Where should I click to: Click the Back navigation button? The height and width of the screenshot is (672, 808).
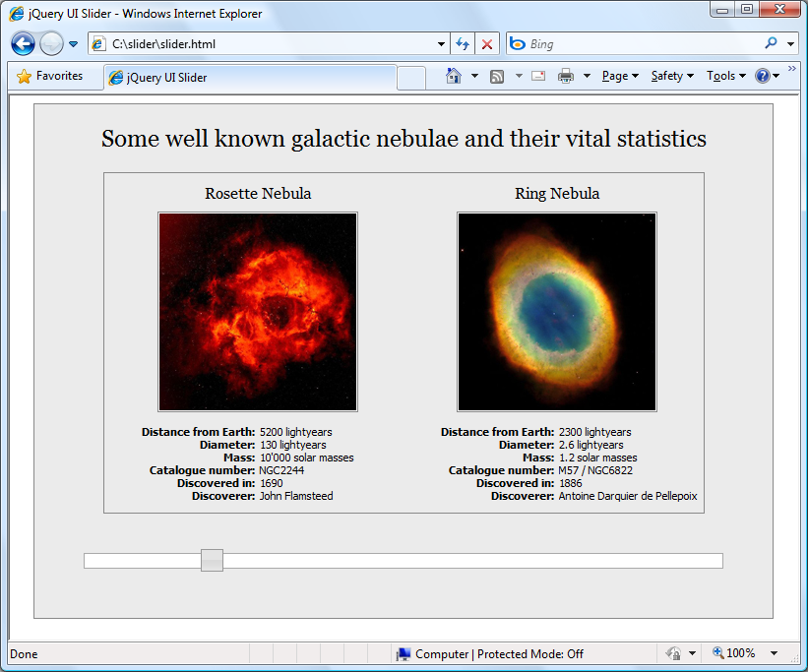[x=23, y=44]
